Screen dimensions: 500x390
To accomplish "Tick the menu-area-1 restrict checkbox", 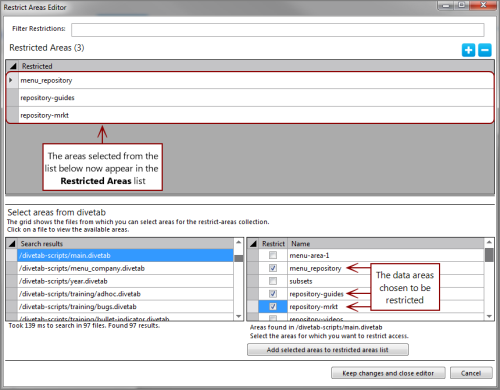I will click(273, 255).
